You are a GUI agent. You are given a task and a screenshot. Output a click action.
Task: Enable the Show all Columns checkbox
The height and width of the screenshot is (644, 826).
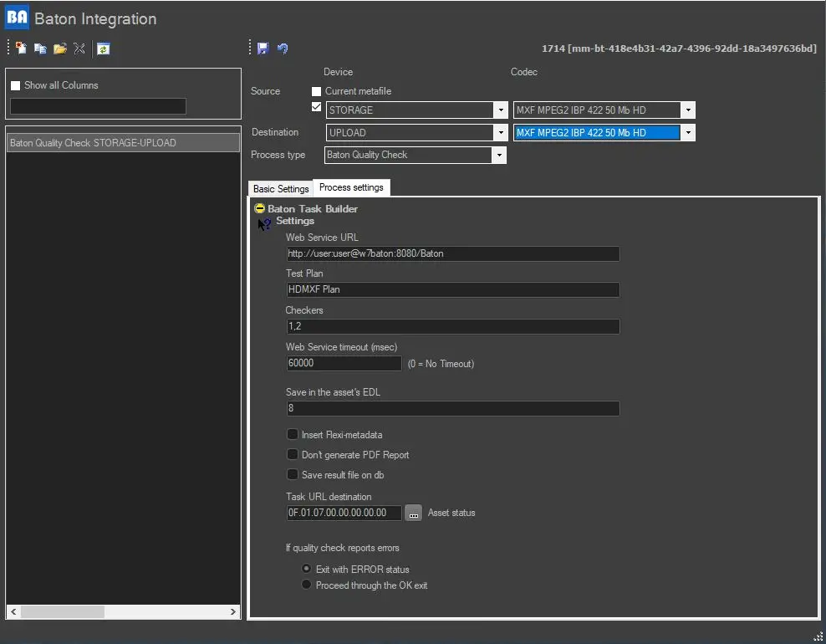tap(15, 85)
